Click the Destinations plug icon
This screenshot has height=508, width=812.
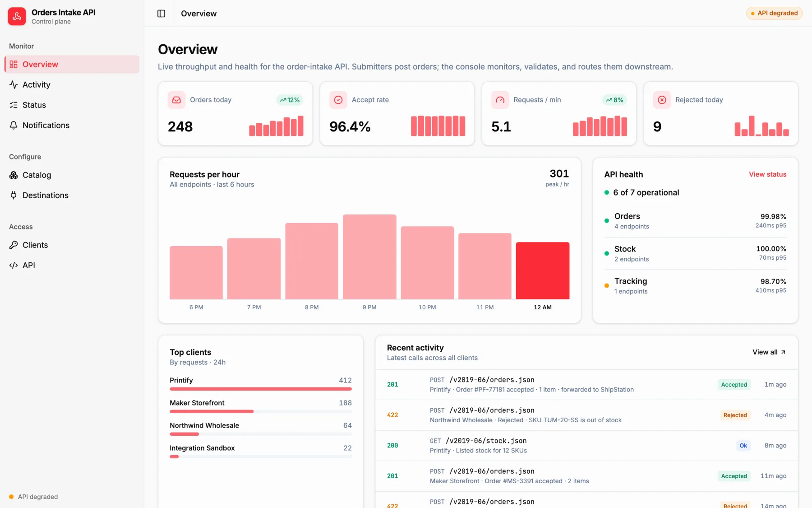14,196
